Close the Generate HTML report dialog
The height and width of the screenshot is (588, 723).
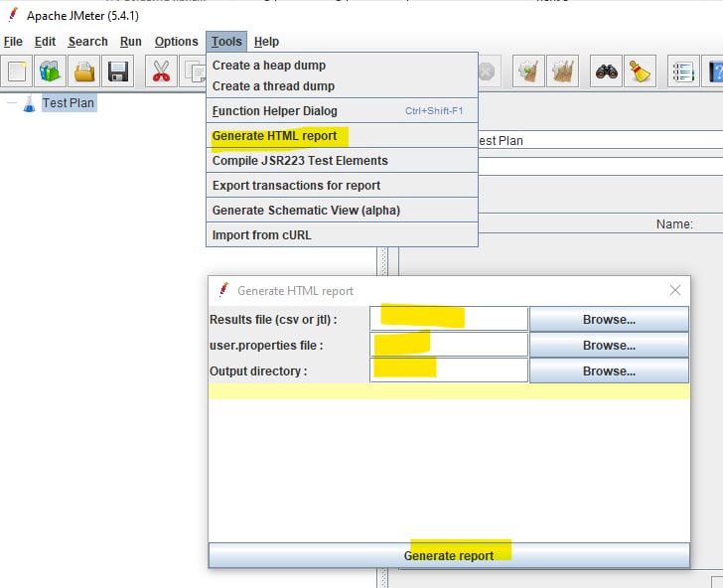675,290
